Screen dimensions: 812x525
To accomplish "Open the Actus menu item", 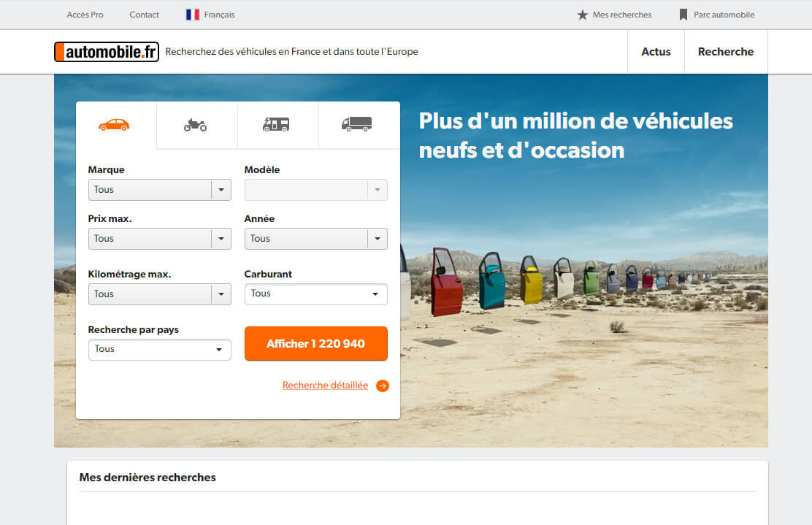I will 656,52.
